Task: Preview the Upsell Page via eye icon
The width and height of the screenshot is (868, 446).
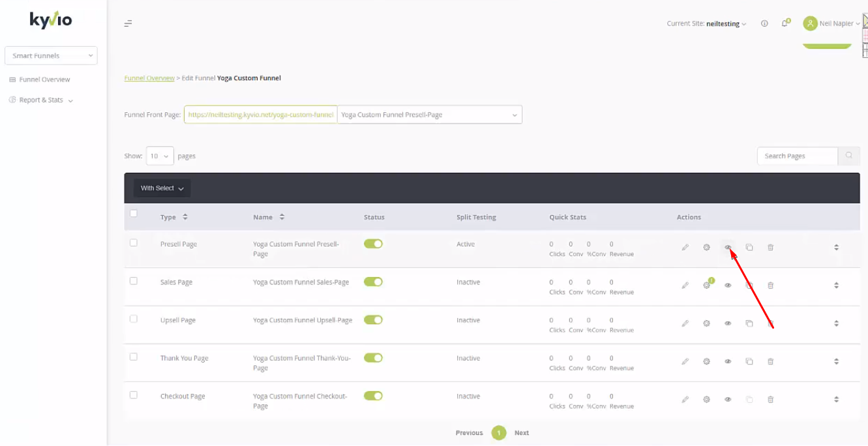Action: pos(728,323)
